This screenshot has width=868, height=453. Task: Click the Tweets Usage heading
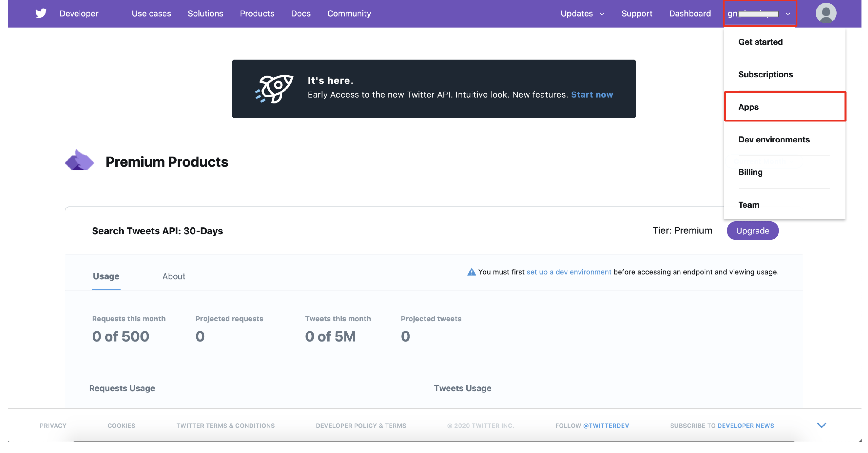(x=462, y=388)
